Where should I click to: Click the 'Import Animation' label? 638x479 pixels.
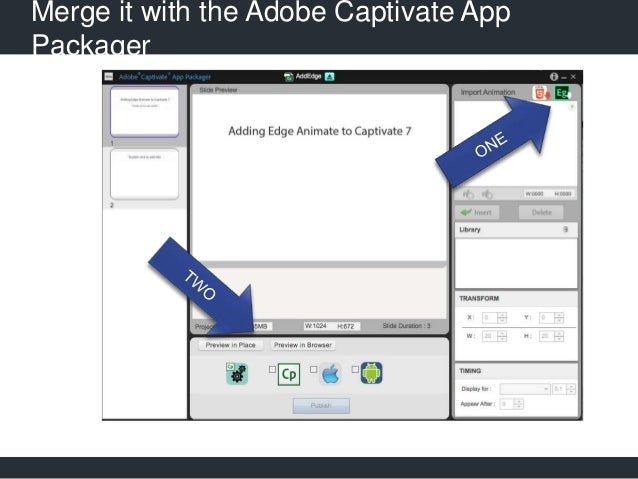(x=488, y=92)
